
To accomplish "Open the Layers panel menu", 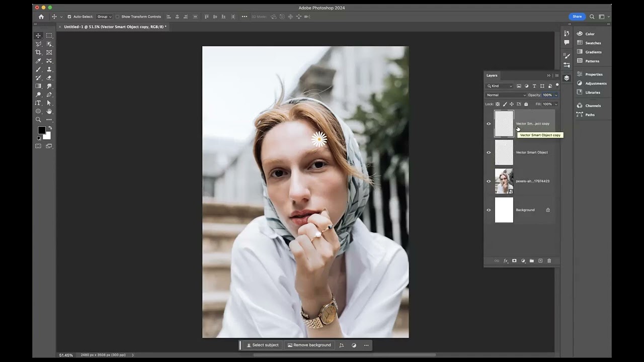I will (556, 75).
